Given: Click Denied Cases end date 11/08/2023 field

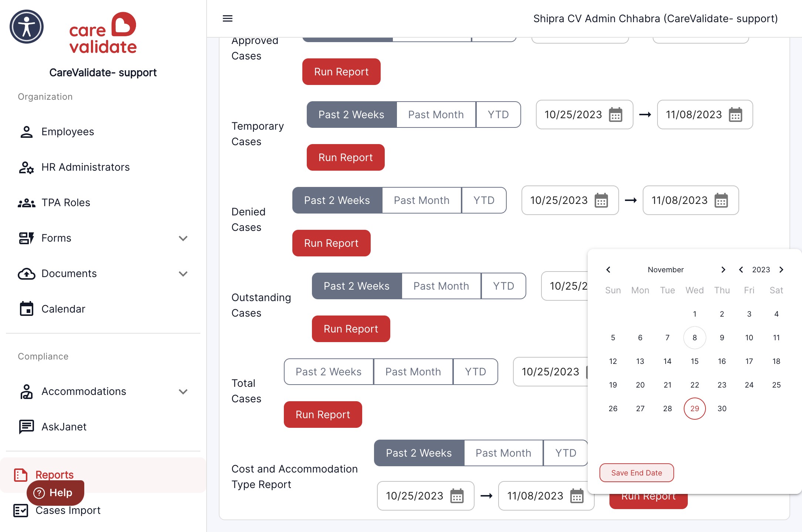Looking at the screenshot, I should click(690, 200).
